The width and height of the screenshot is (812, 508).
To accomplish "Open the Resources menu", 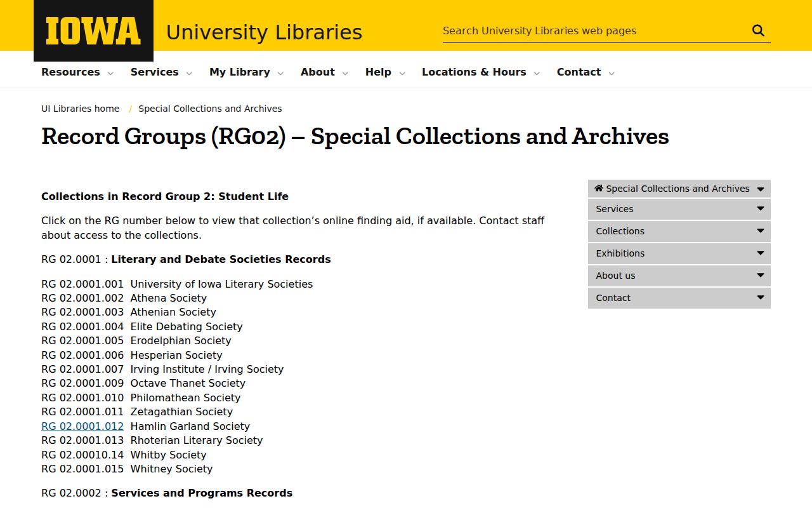I will coord(70,72).
